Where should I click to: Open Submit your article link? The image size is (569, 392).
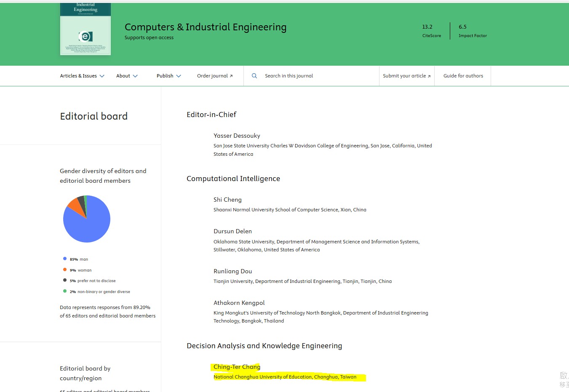[406, 76]
